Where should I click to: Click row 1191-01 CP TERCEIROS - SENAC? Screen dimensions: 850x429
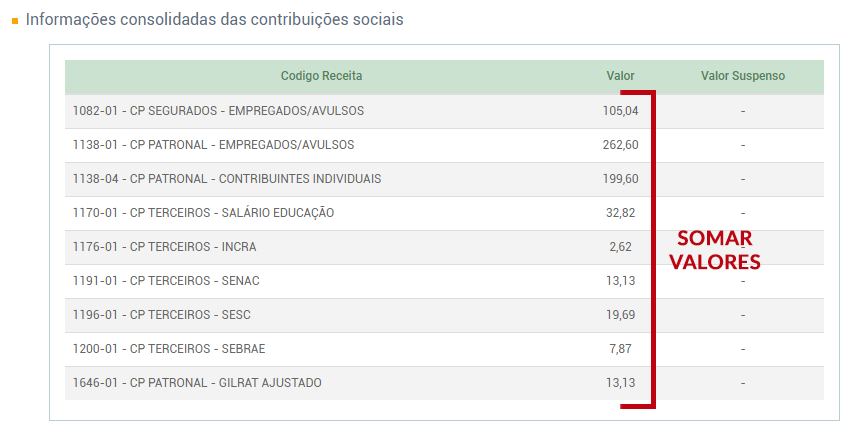pos(166,281)
